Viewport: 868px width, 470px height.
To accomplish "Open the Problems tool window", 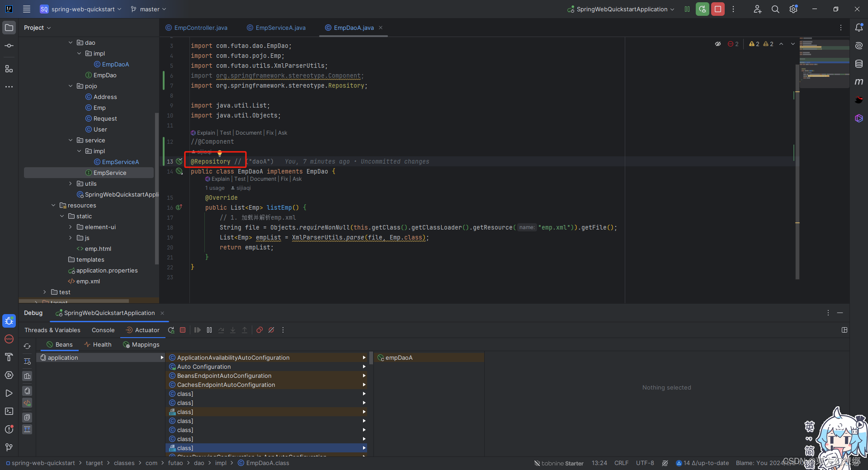I will pyautogui.click(x=9, y=429).
